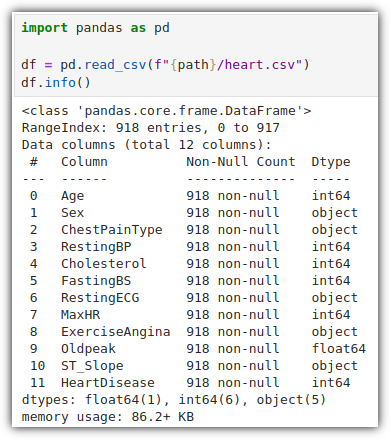The width and height of the screenshot is (391, 440).
Task: Click the read_csv function name
Action: [x=115, y=65]
